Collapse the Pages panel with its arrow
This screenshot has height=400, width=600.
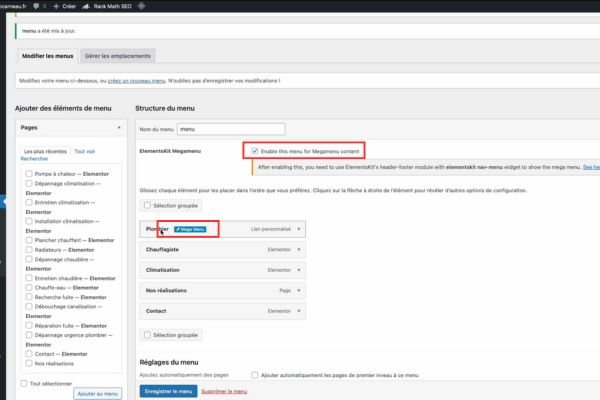[119, 128]
